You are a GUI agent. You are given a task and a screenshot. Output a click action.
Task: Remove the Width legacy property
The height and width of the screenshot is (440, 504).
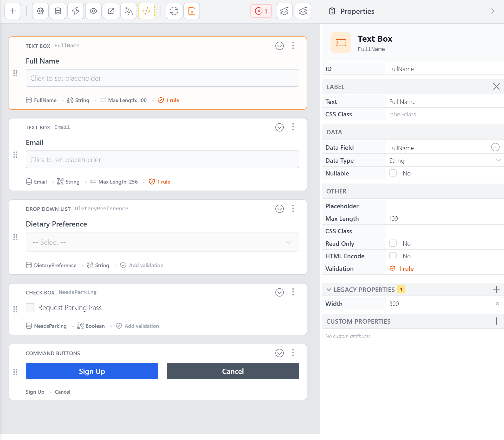[x=497, y=303]
